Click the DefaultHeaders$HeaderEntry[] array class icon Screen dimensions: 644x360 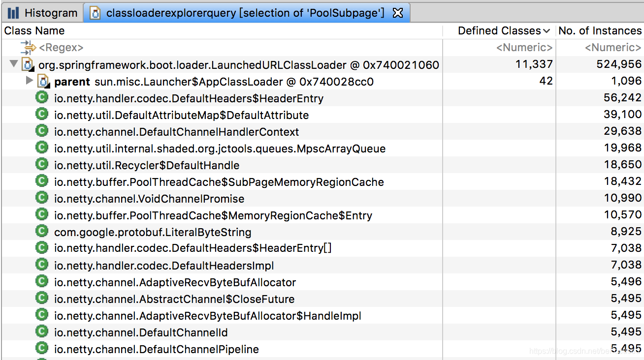pos(42,248)
